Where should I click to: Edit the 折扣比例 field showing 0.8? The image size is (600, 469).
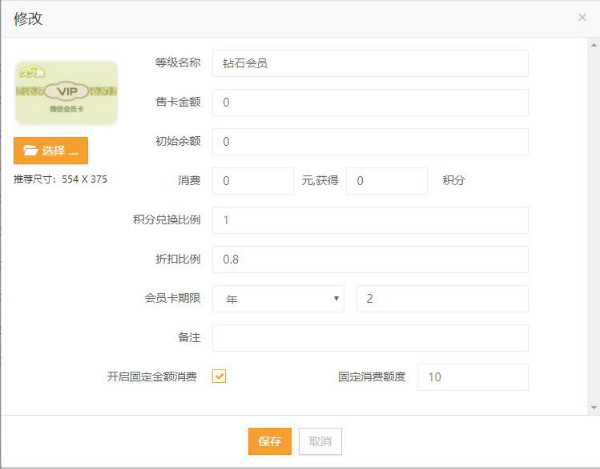[x=370, y=259]
